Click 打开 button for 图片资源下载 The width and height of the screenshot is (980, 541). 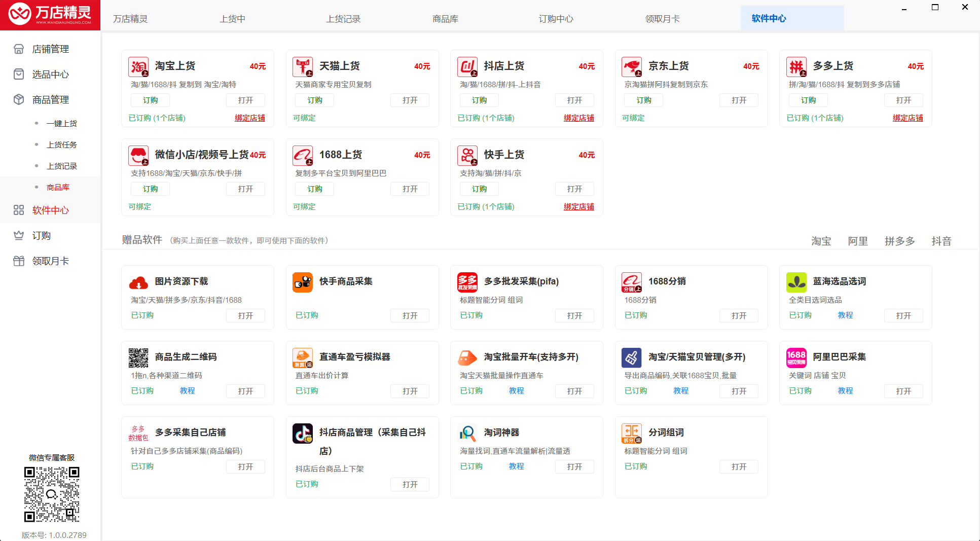(x=245, y=316)
